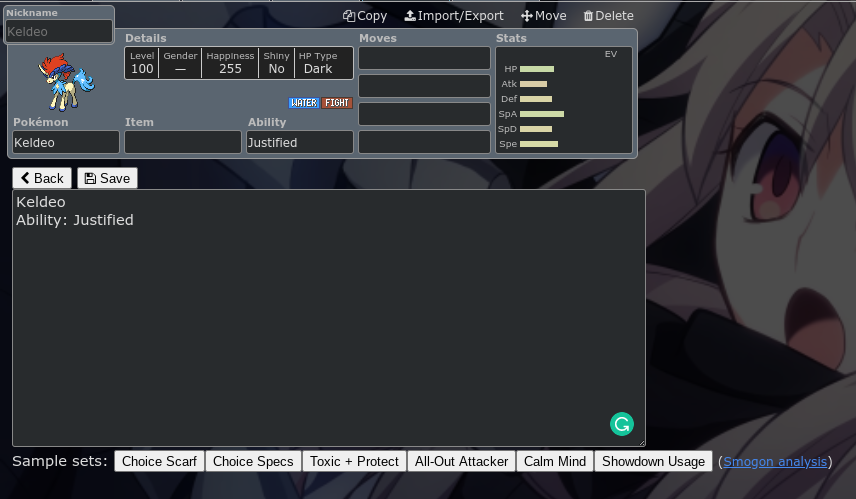The height and width of the screenshot is (499, 856).
Task: Click the Def stat row
Action: (564, 99)
